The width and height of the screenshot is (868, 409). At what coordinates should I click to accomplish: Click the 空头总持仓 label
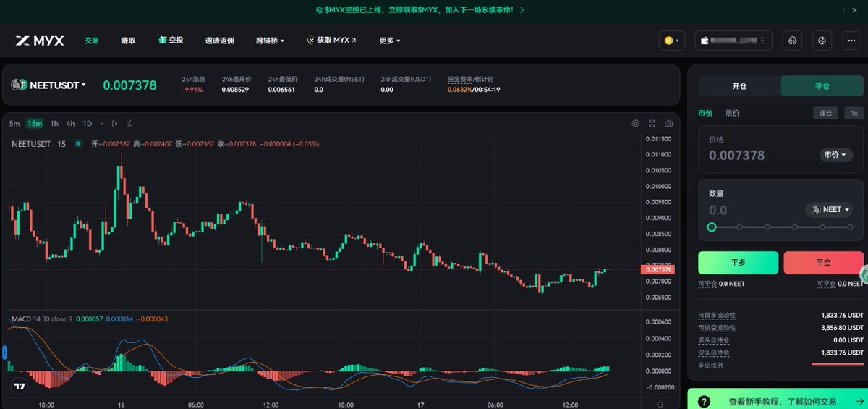click(x=713, y=353)
